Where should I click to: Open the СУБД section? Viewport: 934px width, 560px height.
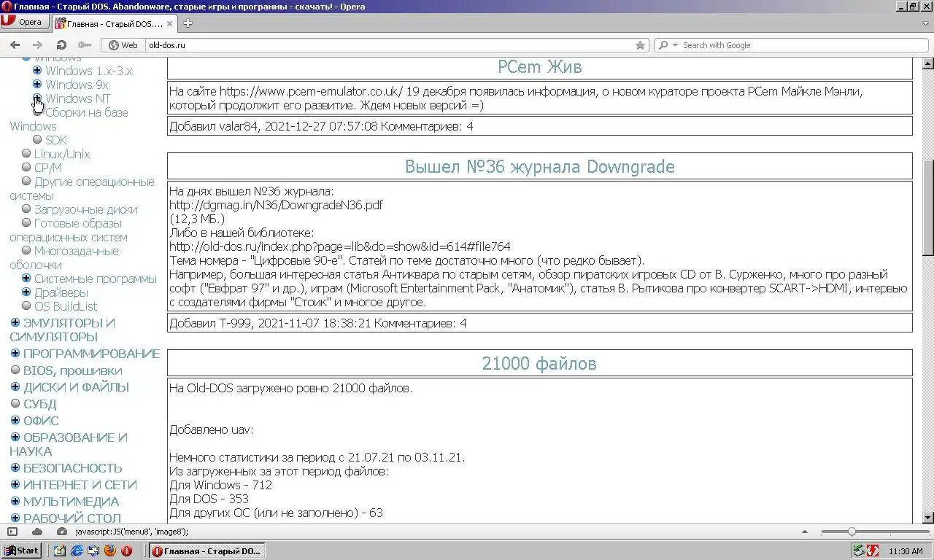click(39, 404)
